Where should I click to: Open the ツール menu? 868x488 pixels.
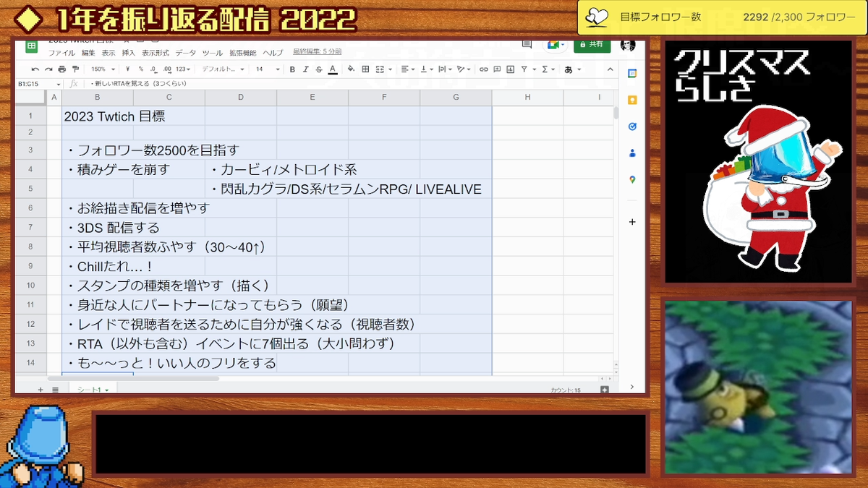(x=213, y=53)
